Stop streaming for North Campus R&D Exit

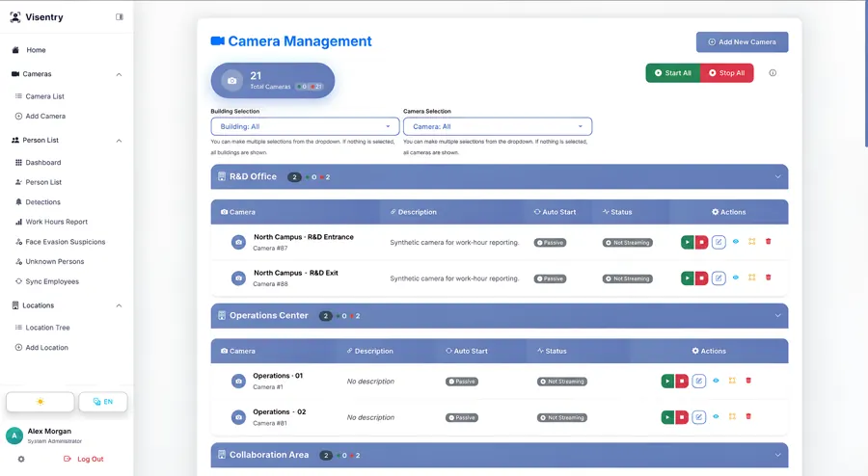pos(701,278)
